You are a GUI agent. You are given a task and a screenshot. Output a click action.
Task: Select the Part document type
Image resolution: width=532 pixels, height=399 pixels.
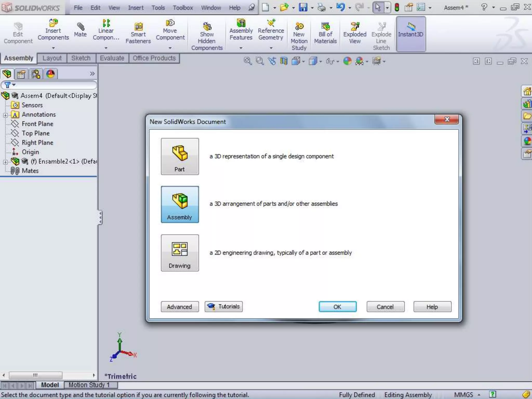pyautogui.click(x=180, y=156)
